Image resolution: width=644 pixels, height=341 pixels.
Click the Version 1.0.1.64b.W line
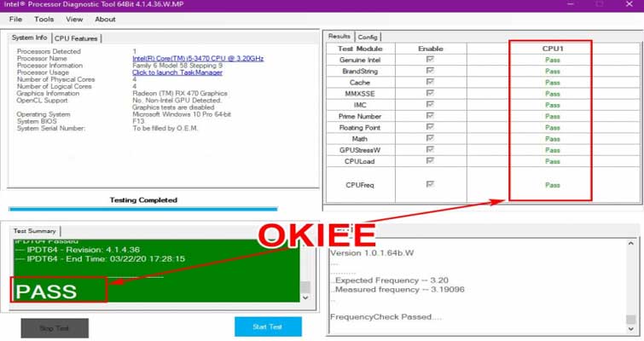pos(372,253)
